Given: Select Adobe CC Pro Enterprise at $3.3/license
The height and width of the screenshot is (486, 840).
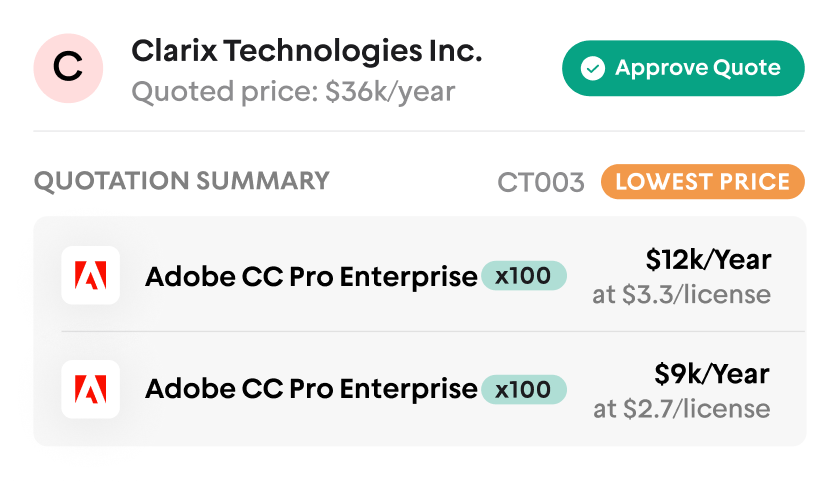Looking at the screenshot, I should 311,276.
